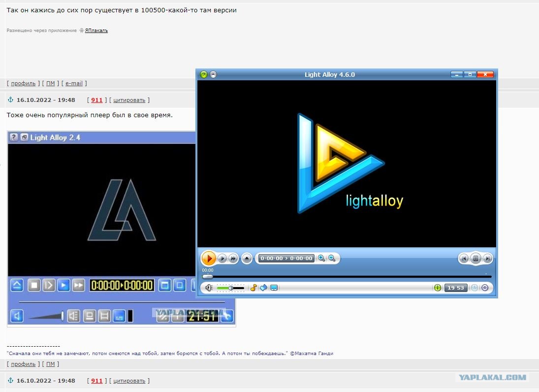Open the e-mail link of the first post
The height and width of the screenshot is (392, 539).
point(74,83)
